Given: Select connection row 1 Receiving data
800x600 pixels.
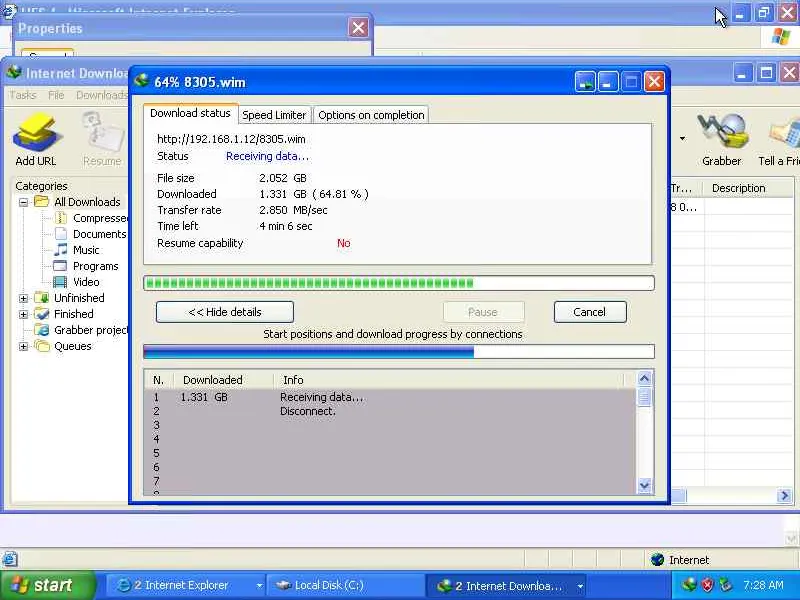Looking at the screenshot, I should point(390,397).
